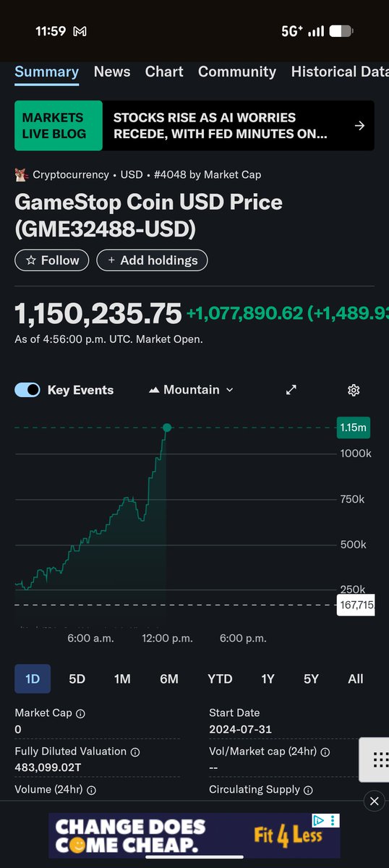Tap the 2024-07-31 start date value
389x868 pixels.
tap(240, 729)
